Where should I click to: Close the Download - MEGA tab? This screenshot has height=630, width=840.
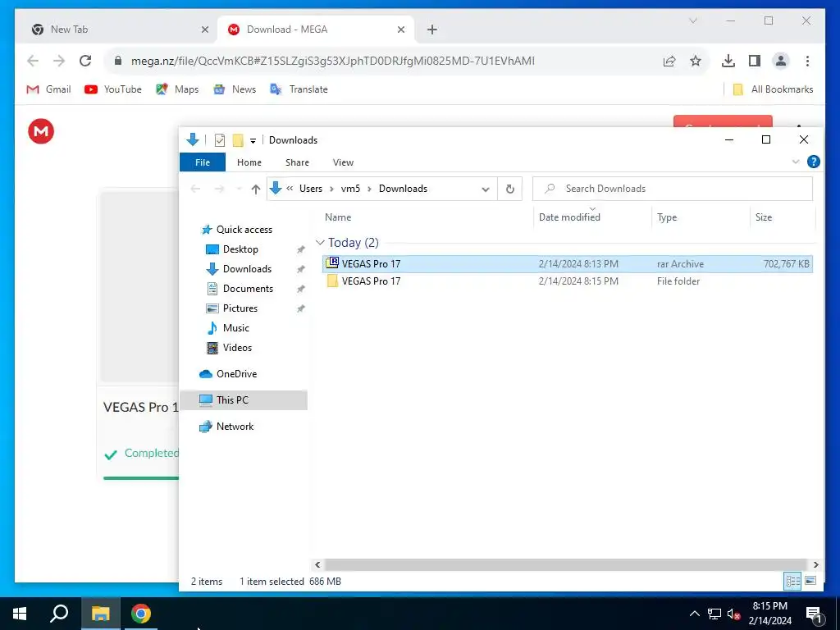click(400, 30)
